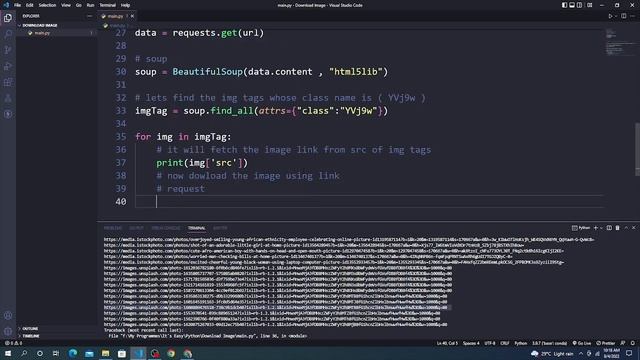
Task: Maximize the terminal panel with chevron
Action: [626, 228]
